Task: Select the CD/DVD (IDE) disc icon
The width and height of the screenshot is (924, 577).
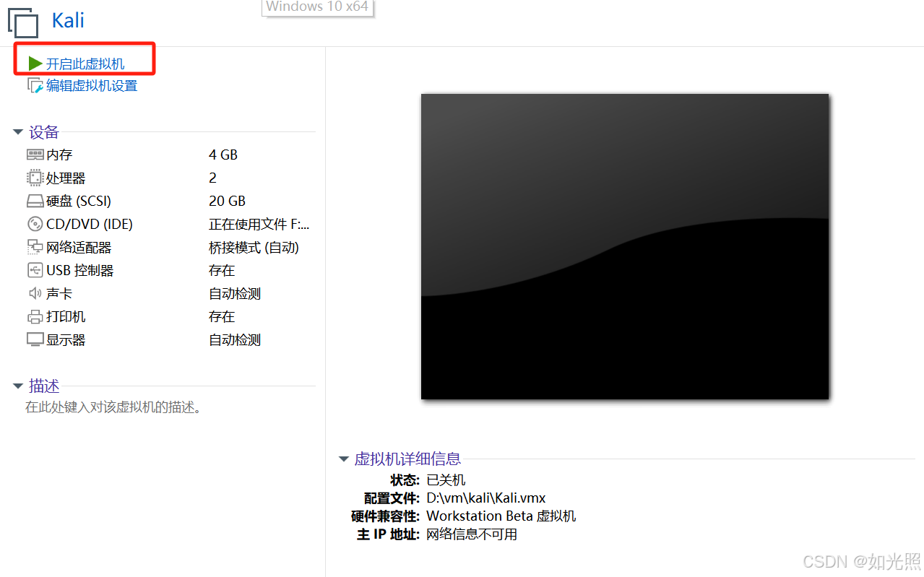Action: point(35,224)
